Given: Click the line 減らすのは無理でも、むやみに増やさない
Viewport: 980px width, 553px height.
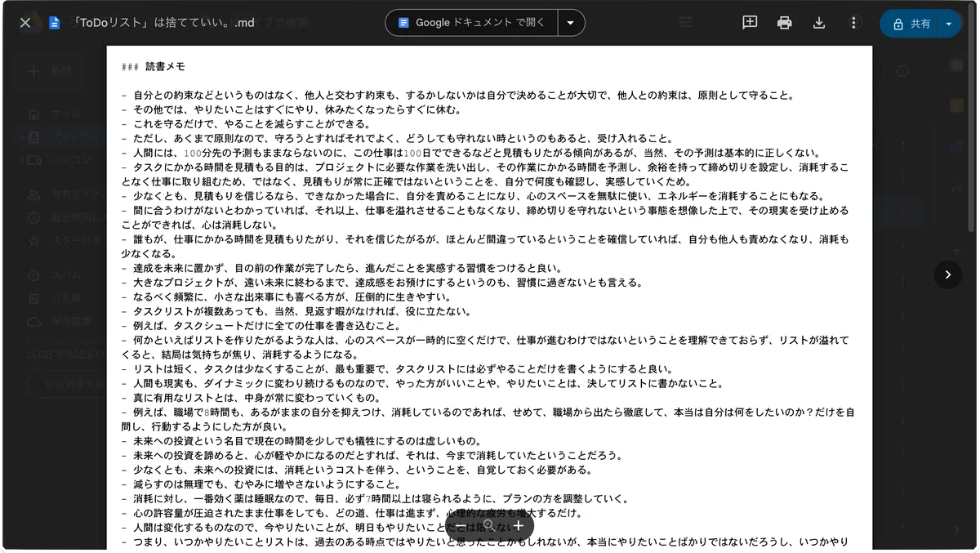Looking at the screenshot, I should (x=261, y=484).
